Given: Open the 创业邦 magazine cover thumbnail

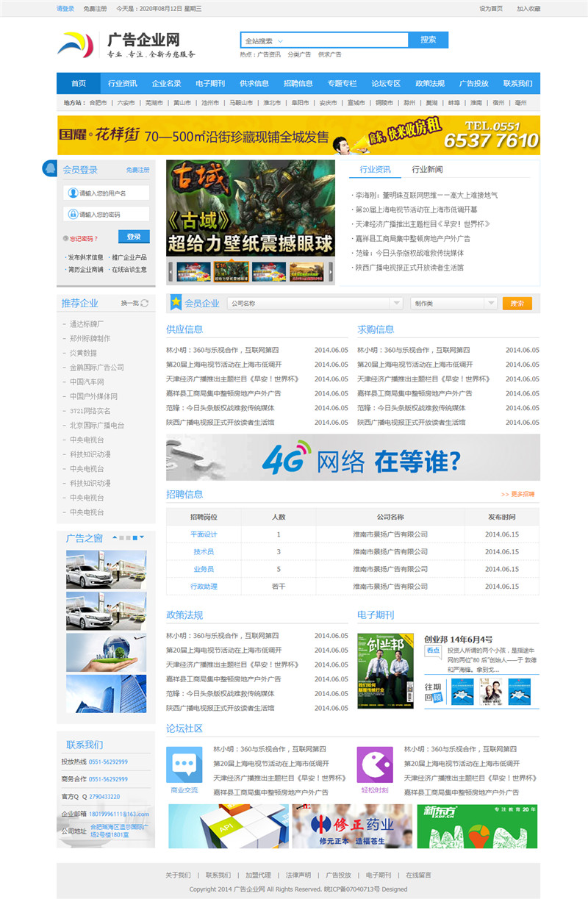Looking at the screenshot, I should click(385, 670).
